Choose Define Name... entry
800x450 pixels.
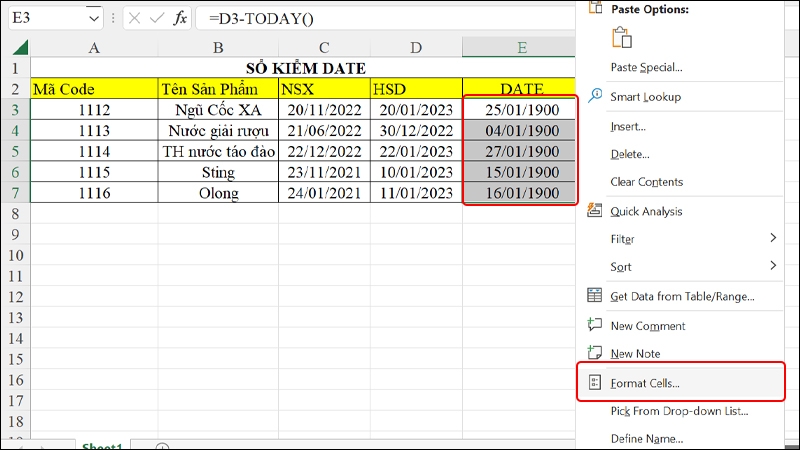(x=646, y=438)
